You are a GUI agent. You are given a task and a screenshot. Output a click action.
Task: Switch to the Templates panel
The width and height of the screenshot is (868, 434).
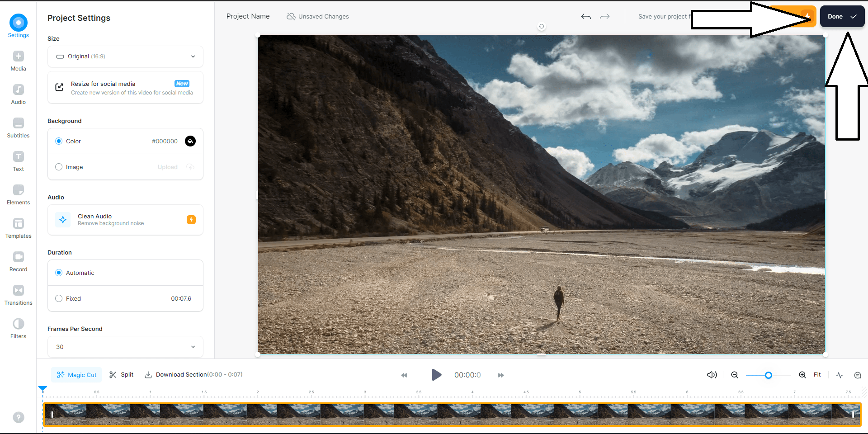tap(18, 227)
